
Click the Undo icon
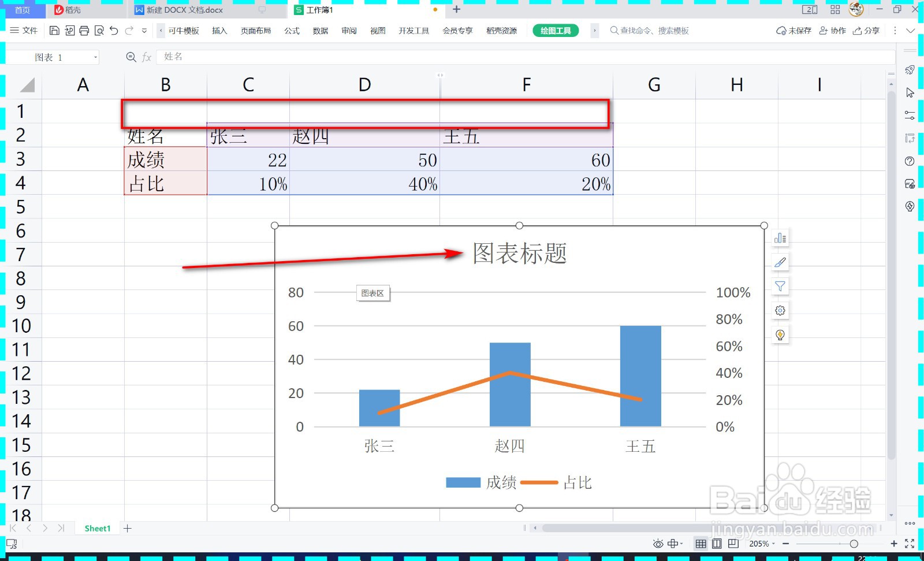(113, 30)
